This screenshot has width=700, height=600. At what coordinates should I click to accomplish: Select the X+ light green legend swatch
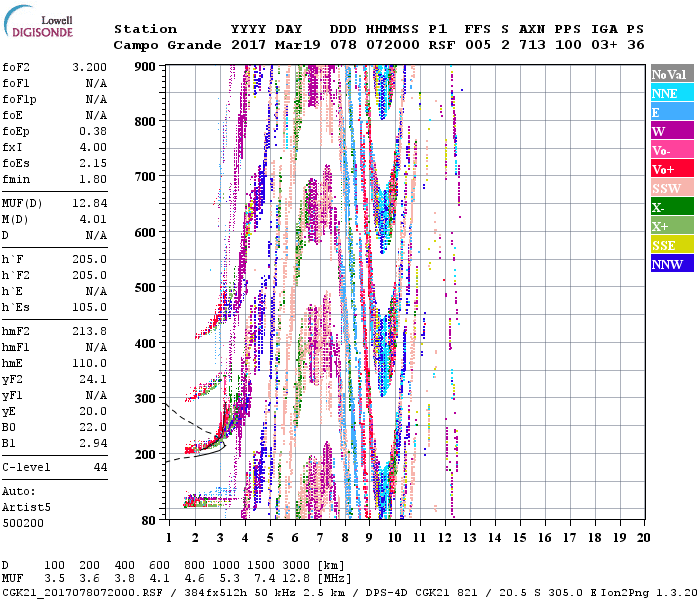point(672,225)
